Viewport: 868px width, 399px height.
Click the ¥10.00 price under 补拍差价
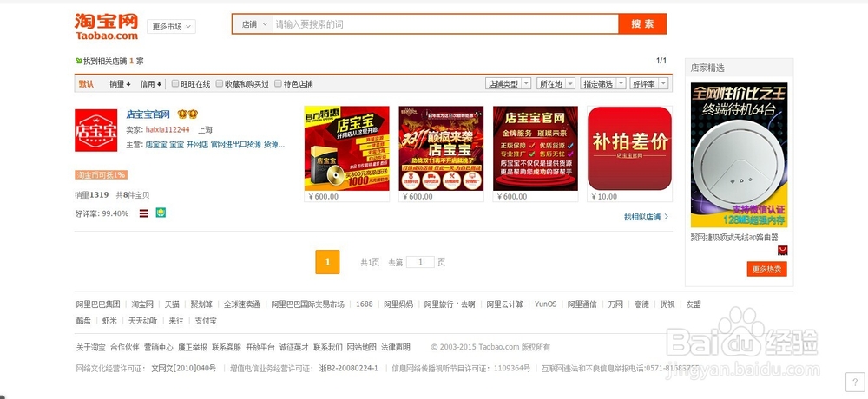coord(604,196)
